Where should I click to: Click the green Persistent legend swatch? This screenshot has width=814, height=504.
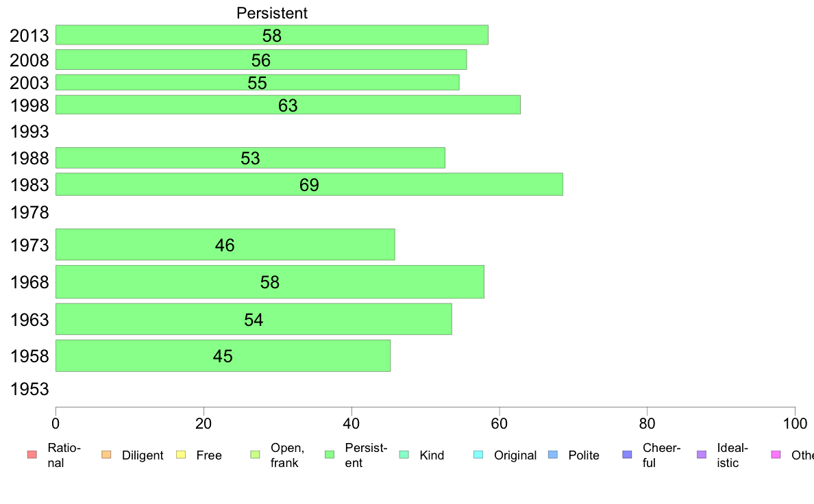(x=329, y=455)
